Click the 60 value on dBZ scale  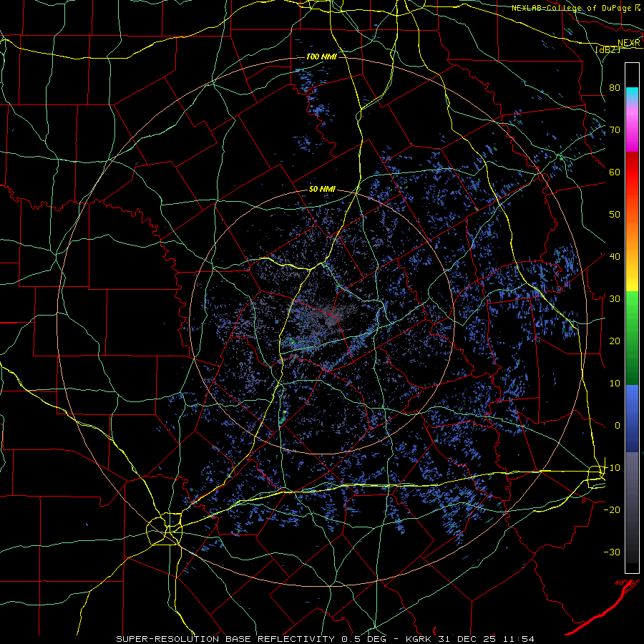(615, 172)
